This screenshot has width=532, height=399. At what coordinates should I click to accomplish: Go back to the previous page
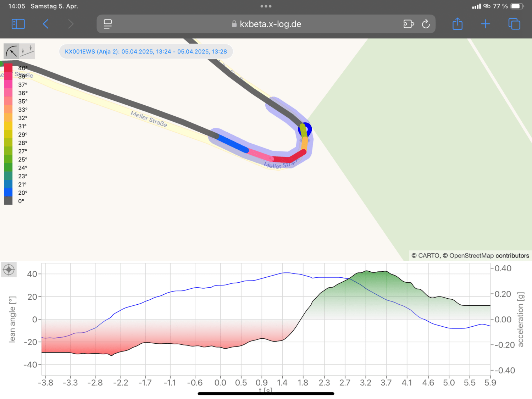46,24
